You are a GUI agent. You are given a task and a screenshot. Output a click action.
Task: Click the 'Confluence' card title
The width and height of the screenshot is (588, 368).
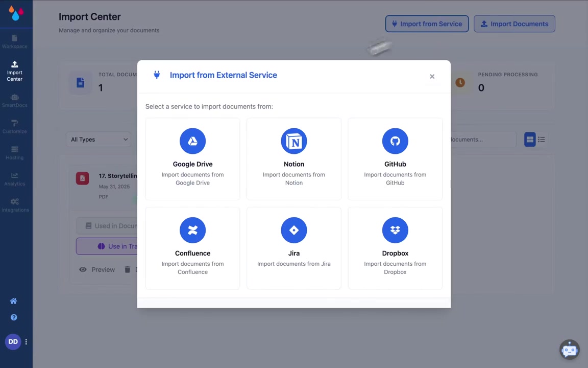pyautogui.click(x=192, y=253)
